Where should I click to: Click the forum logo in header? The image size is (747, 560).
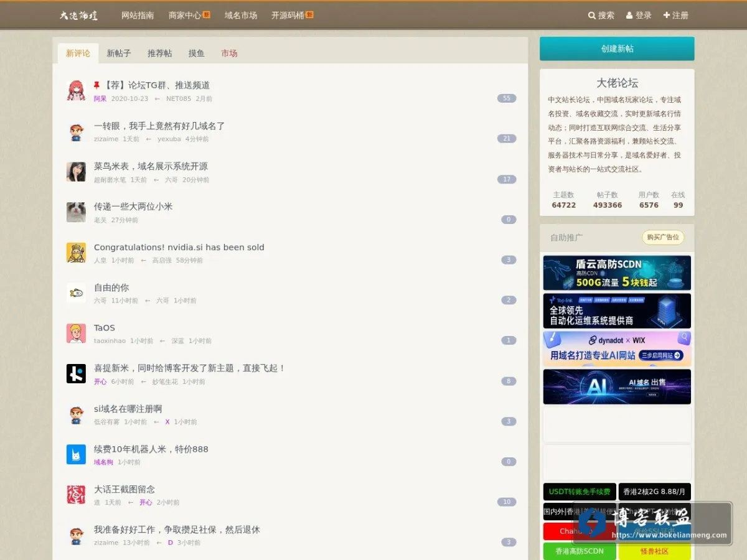click(79, 16)
